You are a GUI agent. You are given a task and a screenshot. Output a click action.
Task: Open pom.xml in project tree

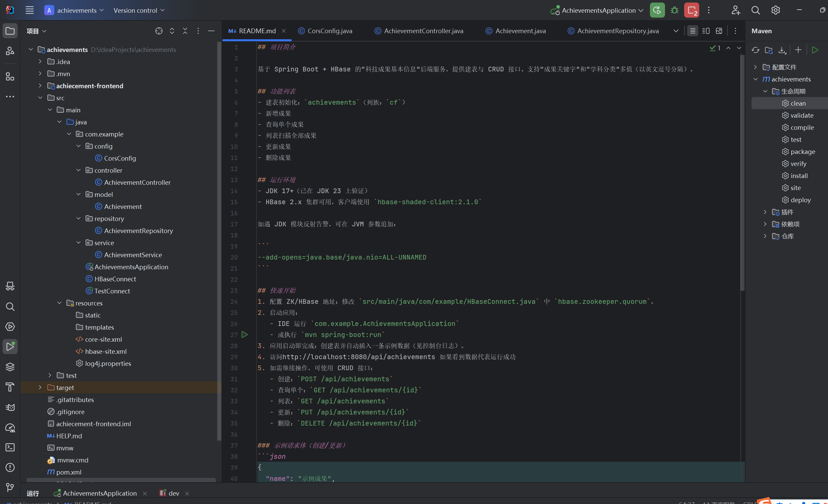pyautogui.click(x=68, y=472)
